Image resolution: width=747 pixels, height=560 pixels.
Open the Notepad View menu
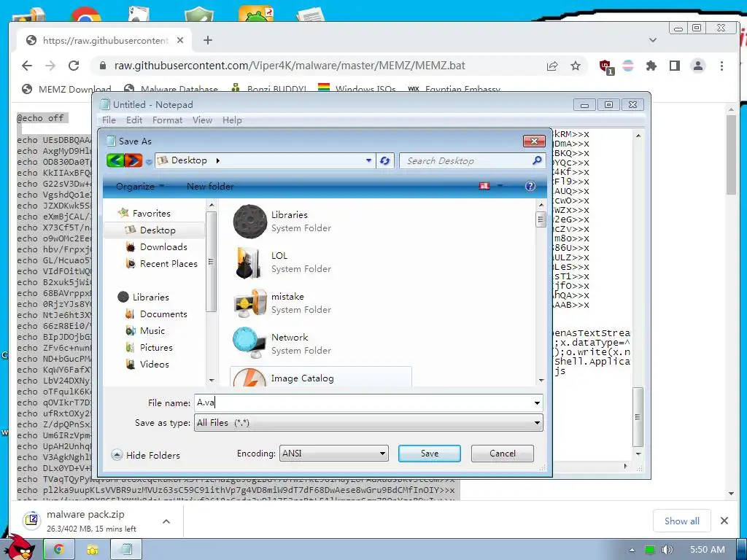pyautogui.click(x=202, y=120)
